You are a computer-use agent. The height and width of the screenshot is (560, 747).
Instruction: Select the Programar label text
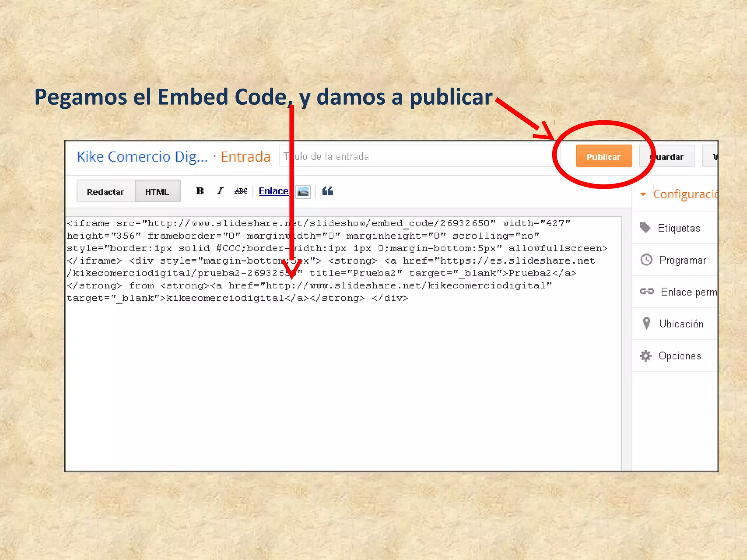tap(682, 260)
